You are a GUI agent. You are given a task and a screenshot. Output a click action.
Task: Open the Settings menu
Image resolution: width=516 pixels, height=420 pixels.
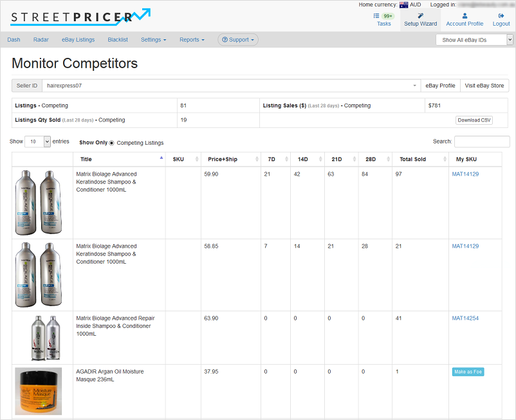pos(153,40)
